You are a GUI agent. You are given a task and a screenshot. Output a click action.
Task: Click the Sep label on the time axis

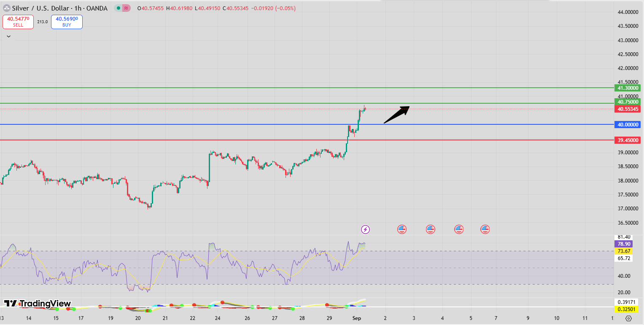pyautogui.click(x=356, y=318)
